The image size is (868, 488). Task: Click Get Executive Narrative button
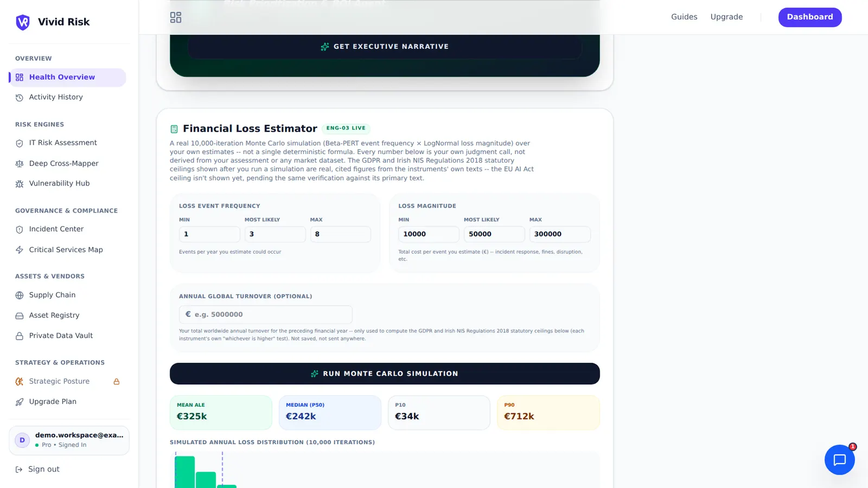(x=385, y=47)
